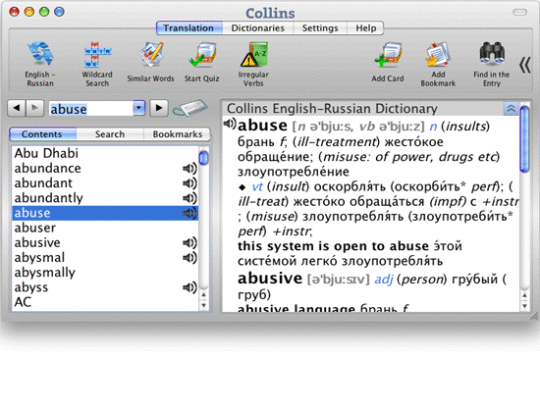The width and height of the screenshot is (540, 412).
Task: Click the keyboard icon beside the search field
Action: (190, 108)
